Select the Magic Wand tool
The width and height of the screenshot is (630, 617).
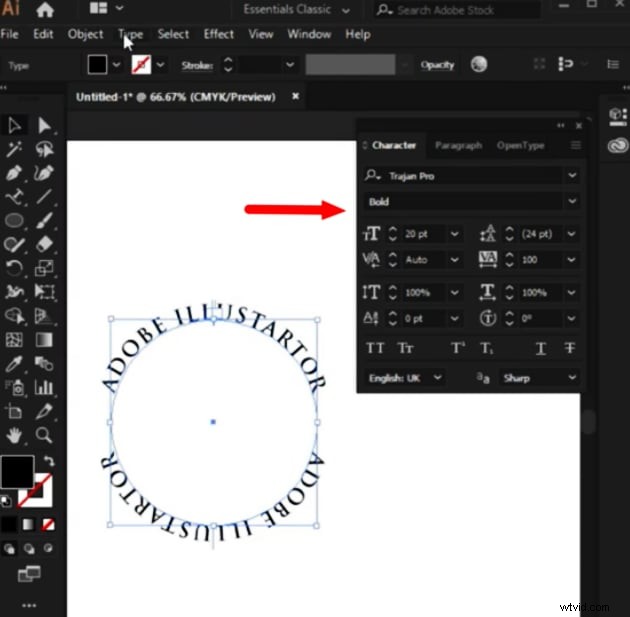tap(14, 149)
